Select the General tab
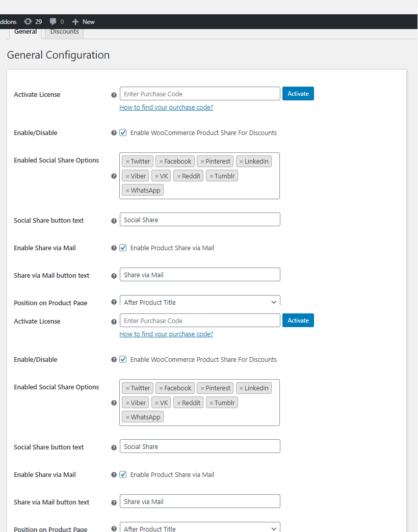The height and width of the screenshot is (532, 418). tap(25, 32)
